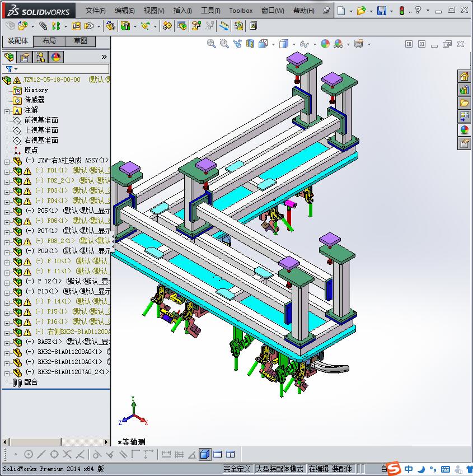Click the View Settings monitor icon
This screenshot has height=476, width=473.
(x=359, y=44)
